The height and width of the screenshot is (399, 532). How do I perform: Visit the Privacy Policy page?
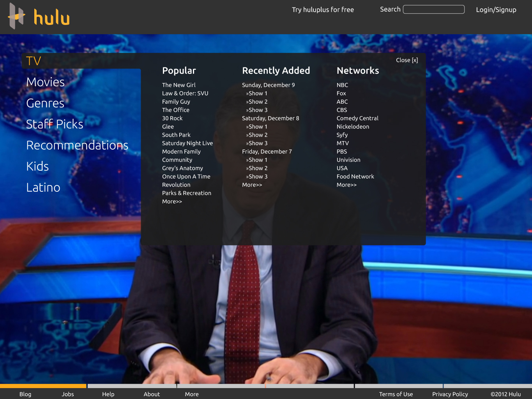450,394
